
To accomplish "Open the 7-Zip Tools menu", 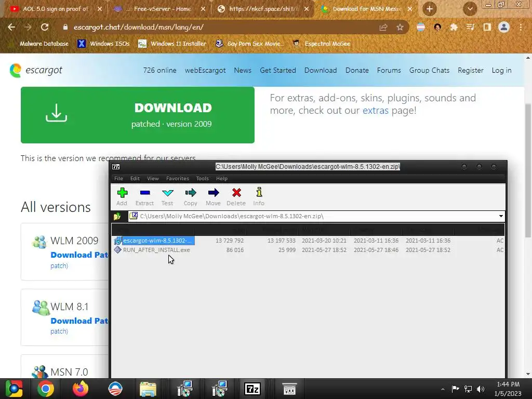I will click(202, 179).
